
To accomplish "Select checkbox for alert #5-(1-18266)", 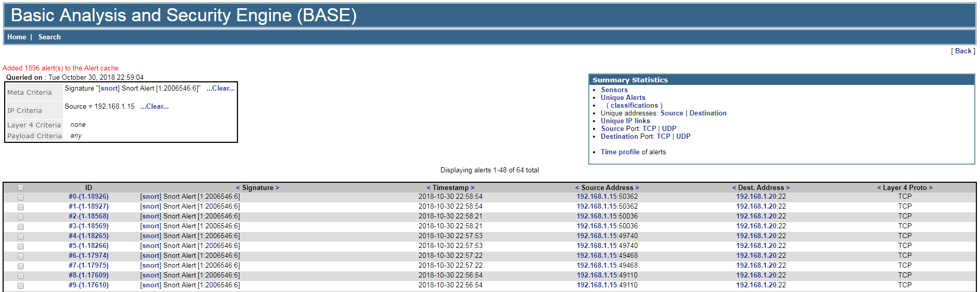I will [x=21, y=246].
